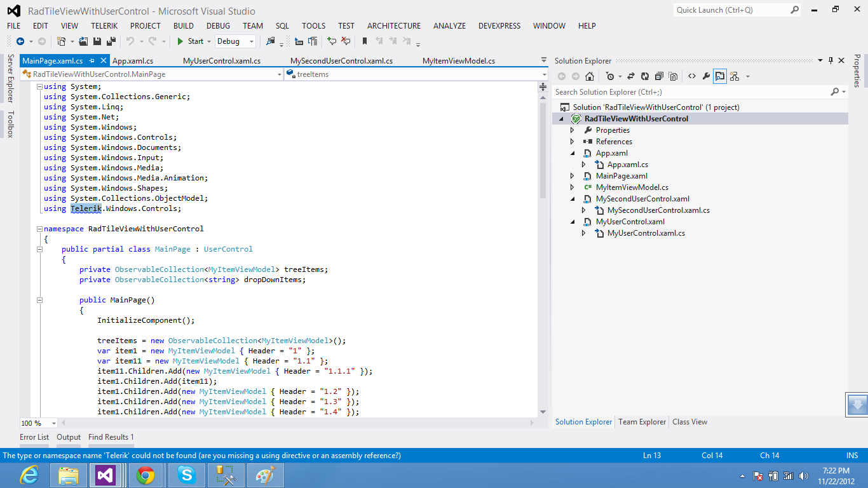868x488 pixels.
Task: Click the Search Solution Explorer input field
Action: tap(691, 92)
